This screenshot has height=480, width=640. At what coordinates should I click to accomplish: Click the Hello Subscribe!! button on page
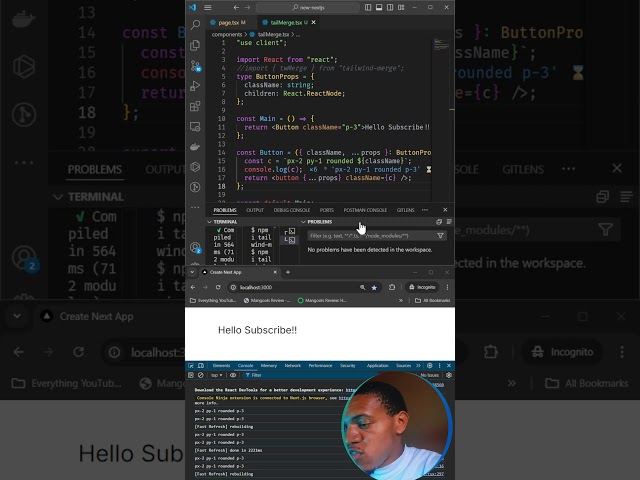[258, 330]
